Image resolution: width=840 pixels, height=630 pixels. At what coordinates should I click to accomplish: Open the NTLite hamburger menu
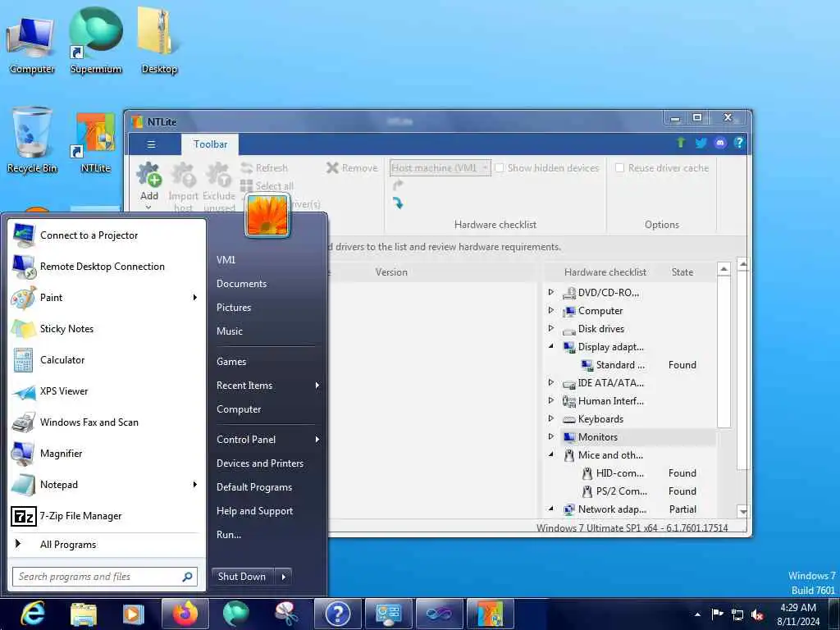click(152, 144)
